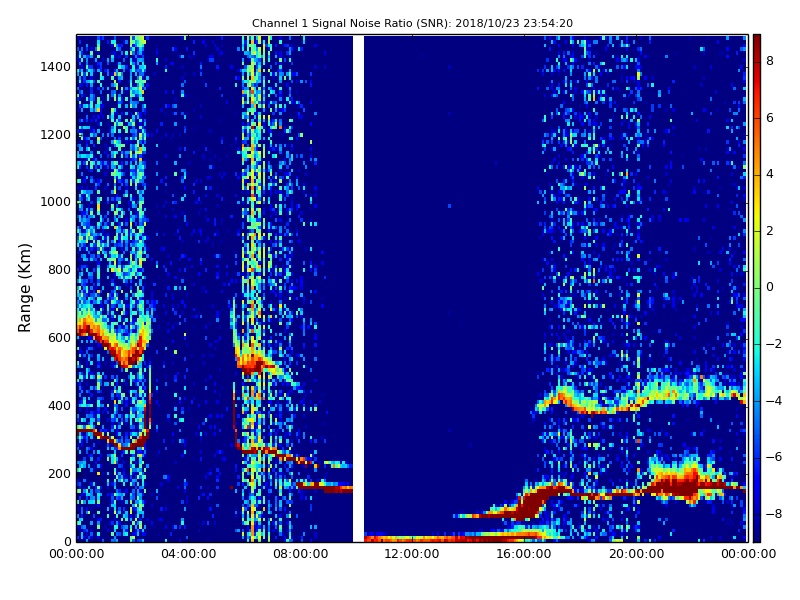Viewport: 800px width, 600px height.
Task: Click the 'Range (Km)' y-axis label
Action: pos(24,288)
